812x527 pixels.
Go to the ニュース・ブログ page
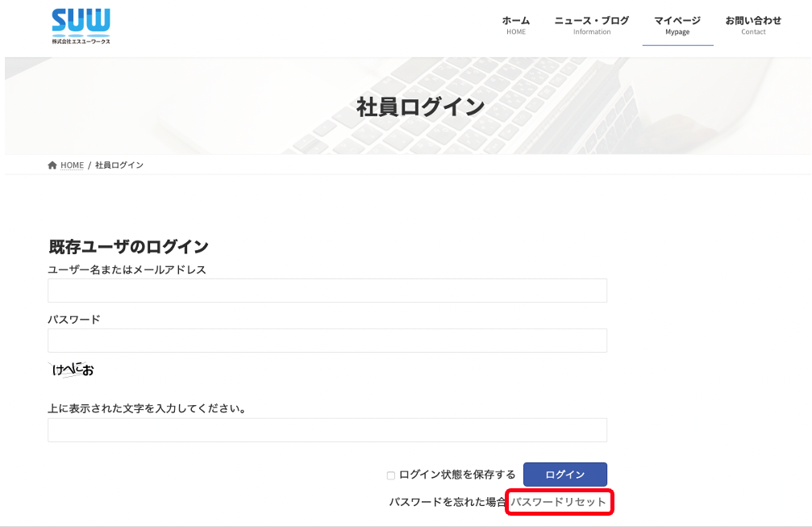pyautogui.click(x=591, y=25)
